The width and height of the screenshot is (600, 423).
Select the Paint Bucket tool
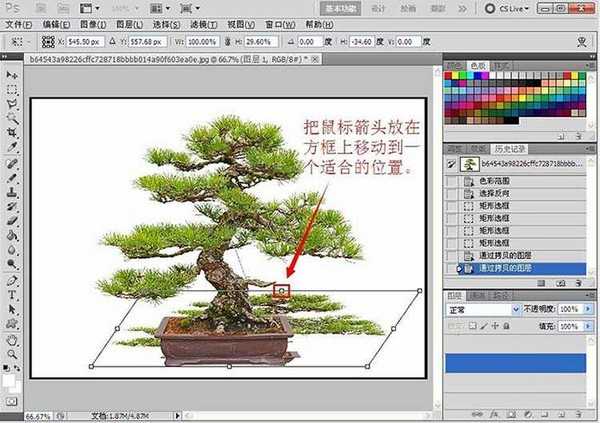pos(12,235)
